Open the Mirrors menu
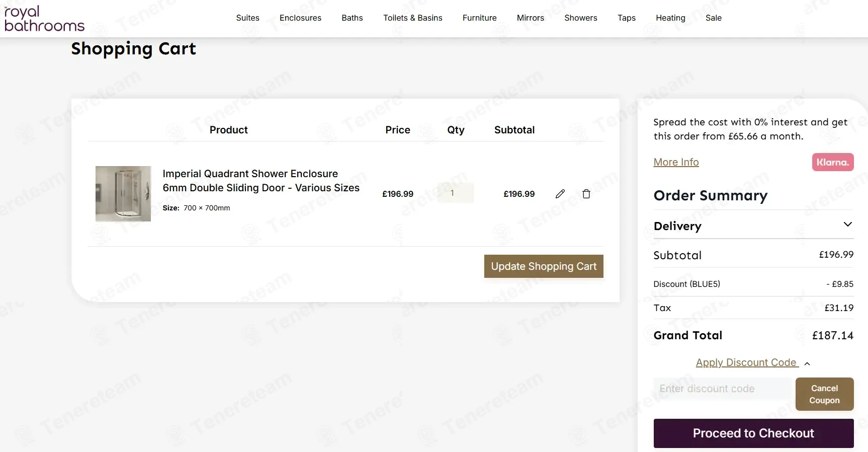The height and width of the screenshot is (452, 868). [x=531, y=18]
